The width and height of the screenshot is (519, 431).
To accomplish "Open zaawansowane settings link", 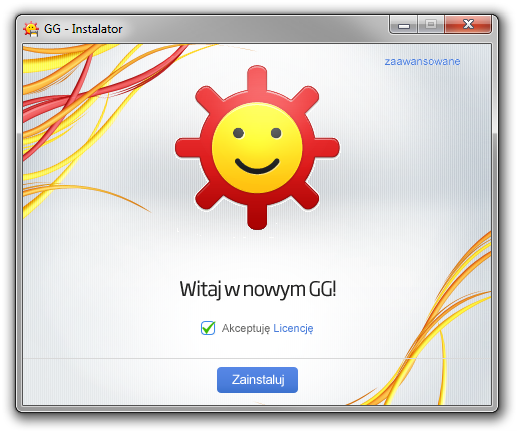I will tap(422, 61).
